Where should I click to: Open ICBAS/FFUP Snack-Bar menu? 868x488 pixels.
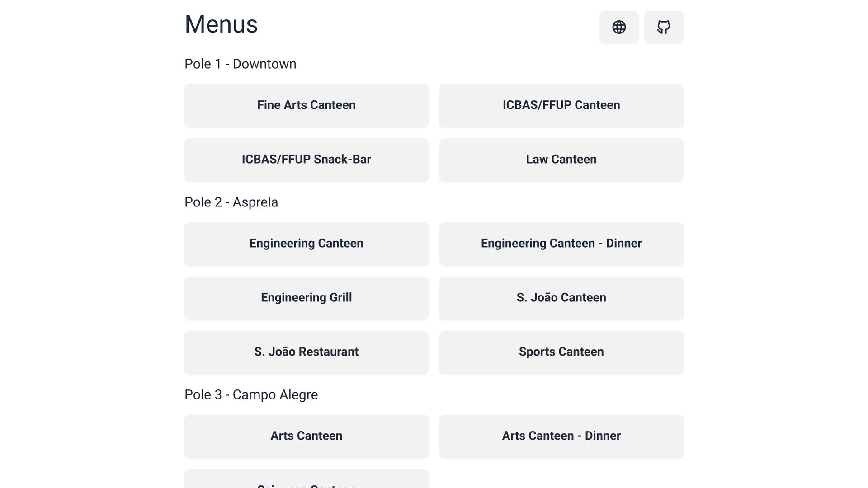(306, 160)
